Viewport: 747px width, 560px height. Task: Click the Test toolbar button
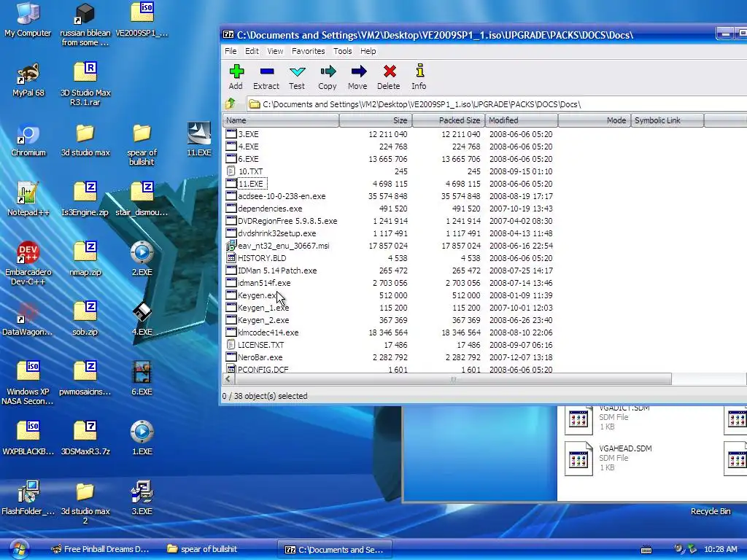point(297,77)
